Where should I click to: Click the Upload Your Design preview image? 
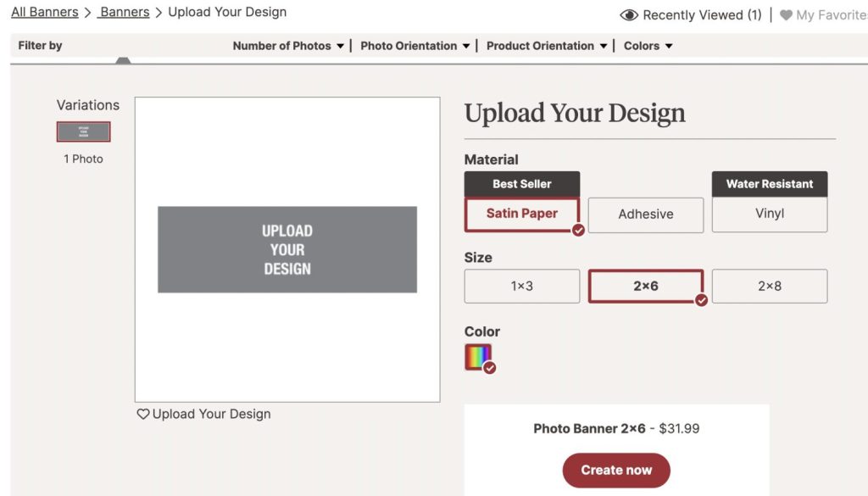click(x=287, y=249)
